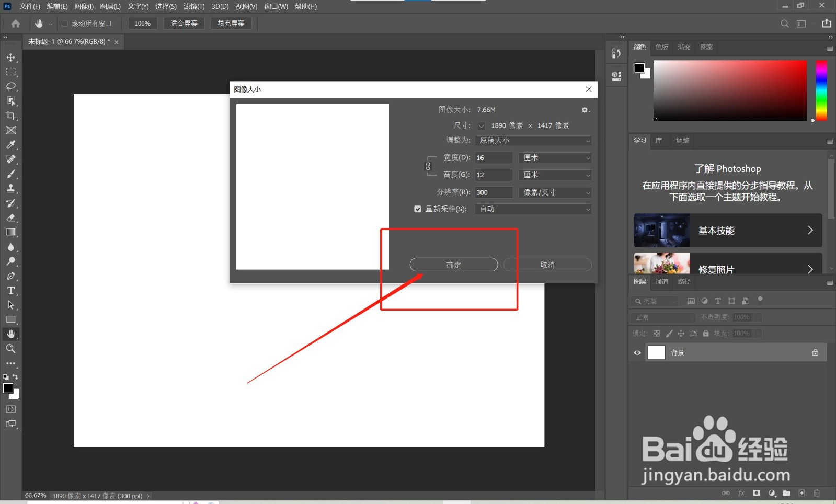836x504 pixels.
Task: Click the 背景 layer thumbnail
Action: coord(657,353)
